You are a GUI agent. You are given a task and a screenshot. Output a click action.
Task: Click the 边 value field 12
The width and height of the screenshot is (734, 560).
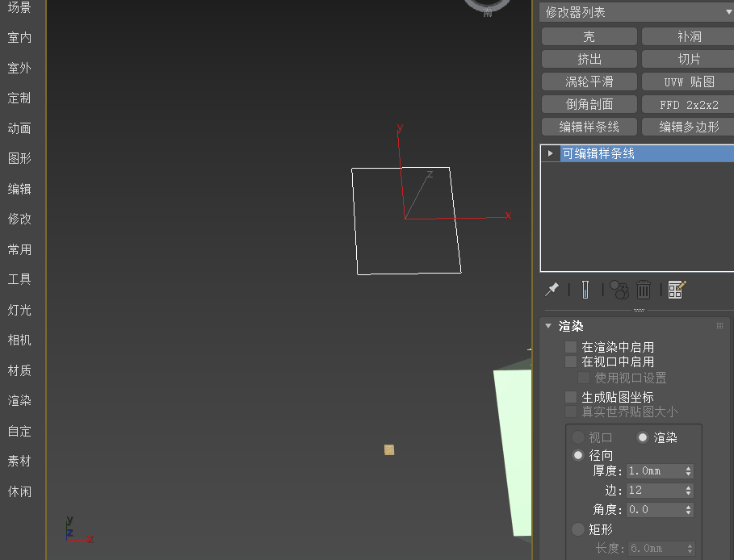655,491
